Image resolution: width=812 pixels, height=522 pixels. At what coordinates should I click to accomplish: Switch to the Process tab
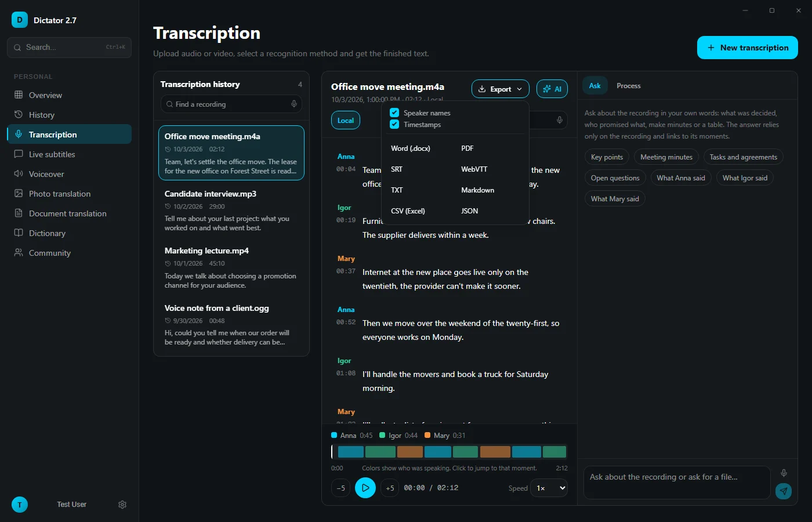629,85
